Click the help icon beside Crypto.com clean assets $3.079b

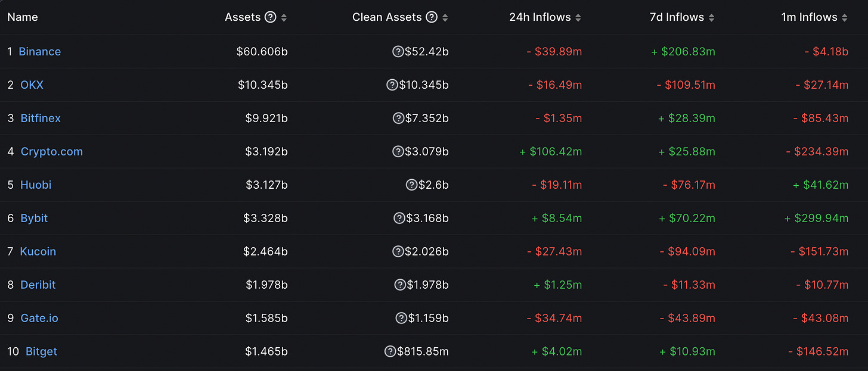click(398, 152)
